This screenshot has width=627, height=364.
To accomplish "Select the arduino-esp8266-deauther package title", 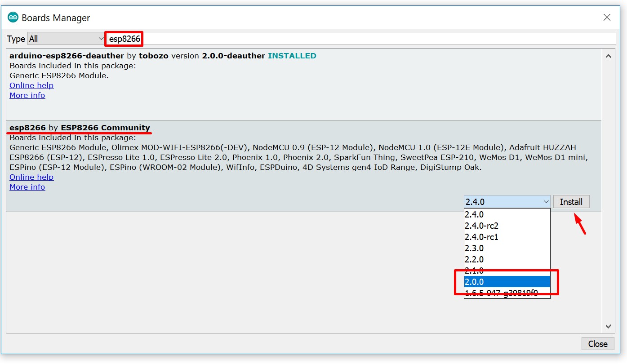I will tap(67, 56).
